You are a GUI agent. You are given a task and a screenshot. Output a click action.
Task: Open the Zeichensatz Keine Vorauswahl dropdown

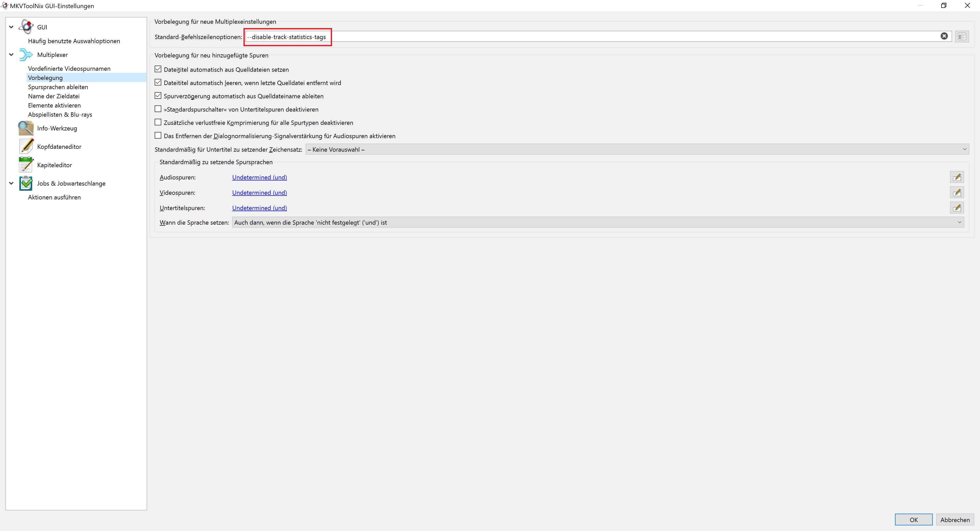(637, 150)
